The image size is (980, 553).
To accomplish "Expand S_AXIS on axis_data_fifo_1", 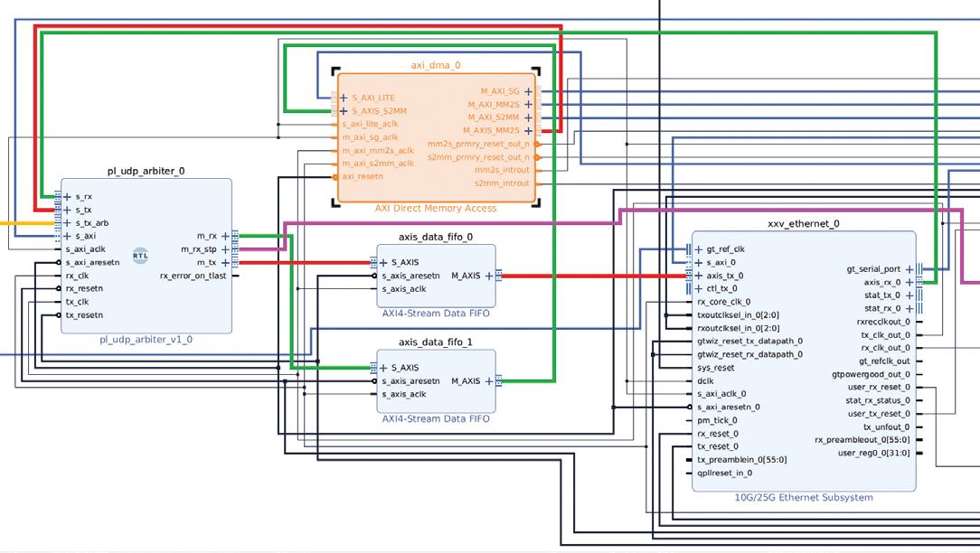I will pyautogui.click(x=383, y=368).
